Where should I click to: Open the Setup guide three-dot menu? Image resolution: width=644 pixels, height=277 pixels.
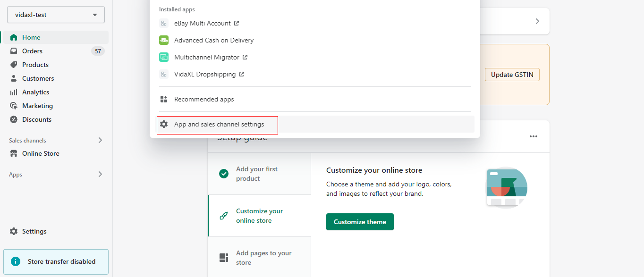point(534,136)
